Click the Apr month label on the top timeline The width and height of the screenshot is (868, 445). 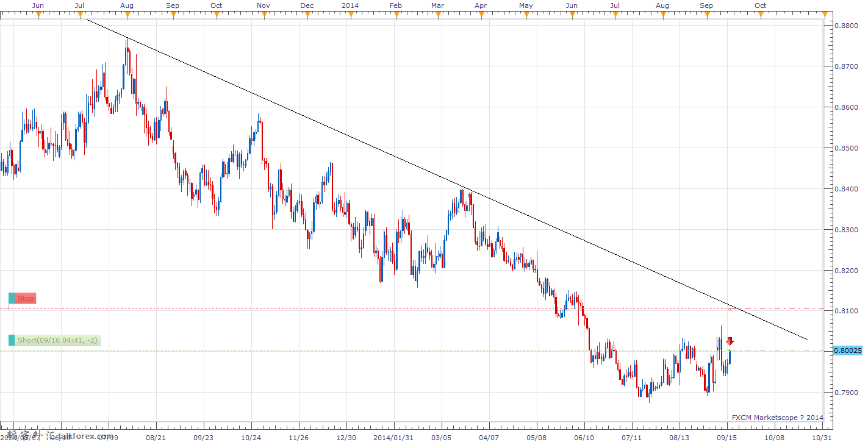pyautogui.click(x=481, y=5)
